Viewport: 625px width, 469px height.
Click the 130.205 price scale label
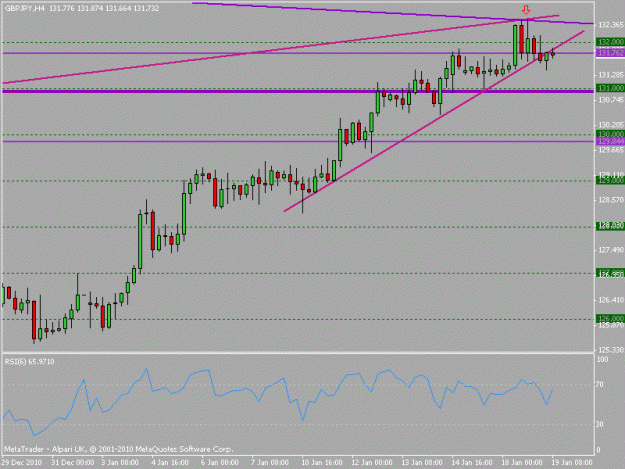point(611,125)
